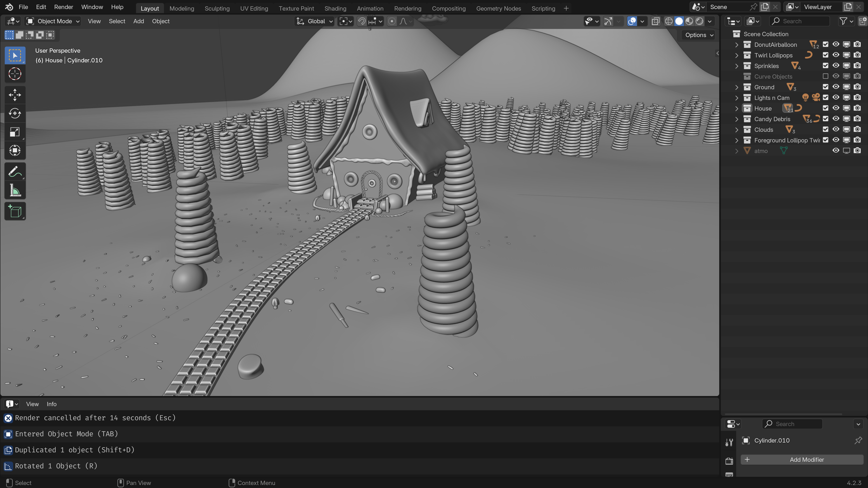Select the Annotate tool
This screenshot has height=488, width=868.
coord(15,172)
